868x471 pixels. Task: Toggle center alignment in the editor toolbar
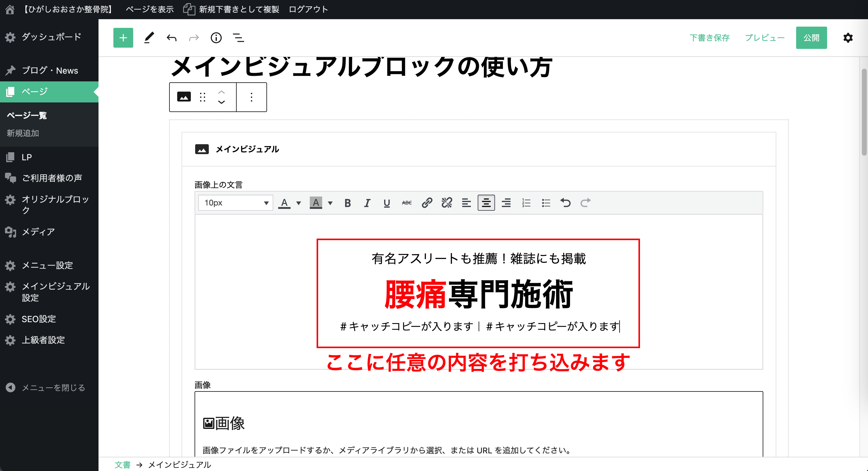coord(486,203)
